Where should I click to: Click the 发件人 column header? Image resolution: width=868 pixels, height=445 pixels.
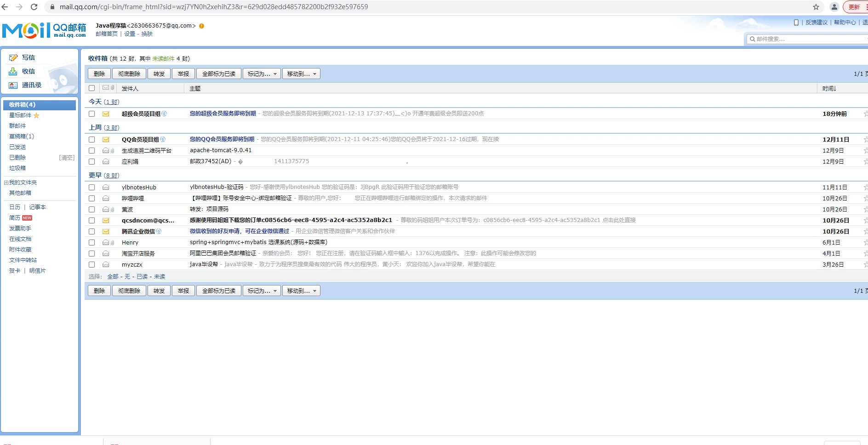(130, 88)
